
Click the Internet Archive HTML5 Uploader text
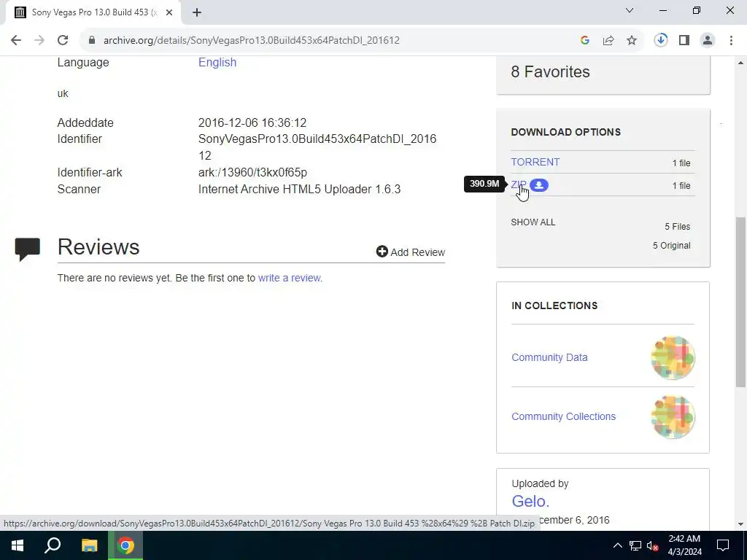tap(299, 189)
